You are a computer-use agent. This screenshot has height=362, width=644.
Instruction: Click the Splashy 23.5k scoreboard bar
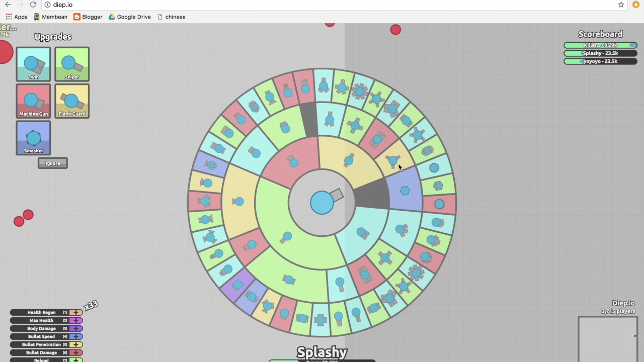tap(600, 53)
